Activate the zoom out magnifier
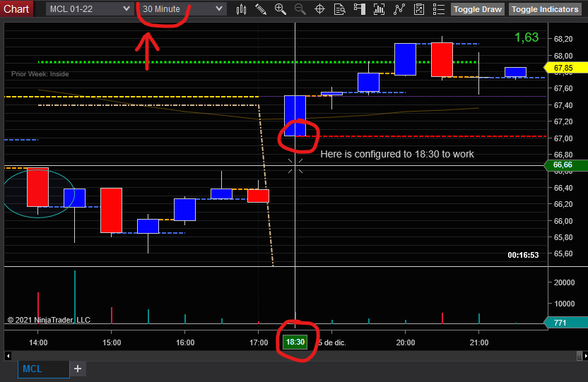Viewport: 588px width, 382px height. coord(300,9)
